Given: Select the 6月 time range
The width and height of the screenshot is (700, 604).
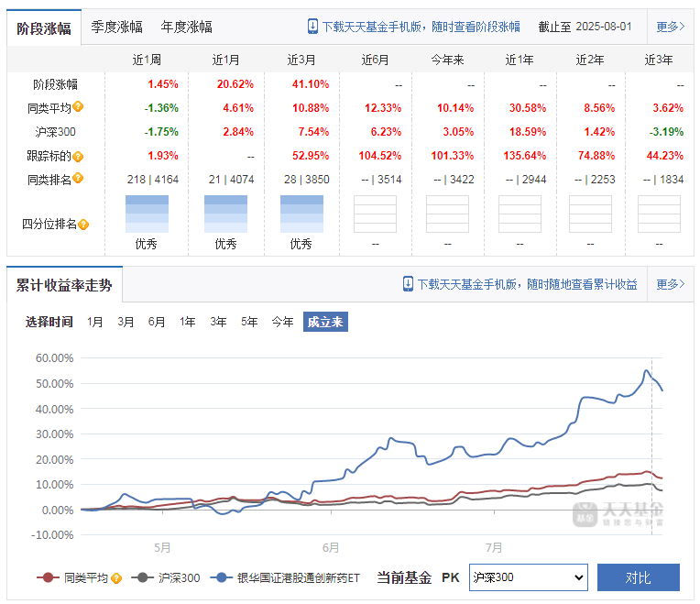Looking at the screenshot, I should [x=157, y=322].
